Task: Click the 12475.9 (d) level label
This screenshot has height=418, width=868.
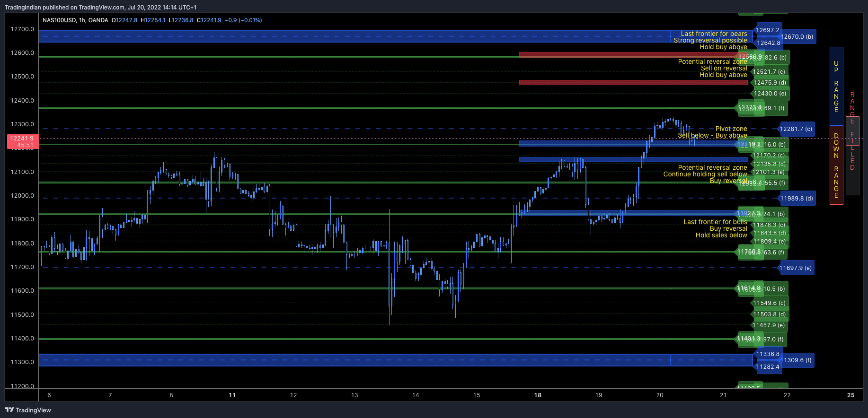Action: (x=770, y=83)
